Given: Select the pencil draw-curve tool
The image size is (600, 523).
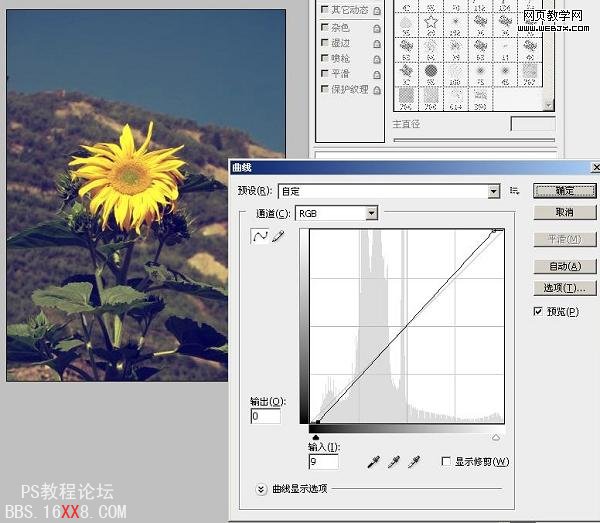Looking at the screenshot, I should point(278,236).
